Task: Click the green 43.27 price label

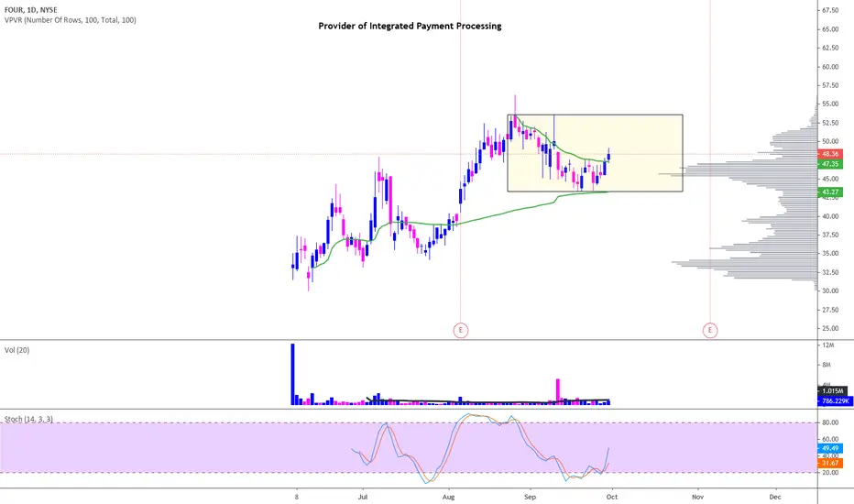Action: click(830, 192)
